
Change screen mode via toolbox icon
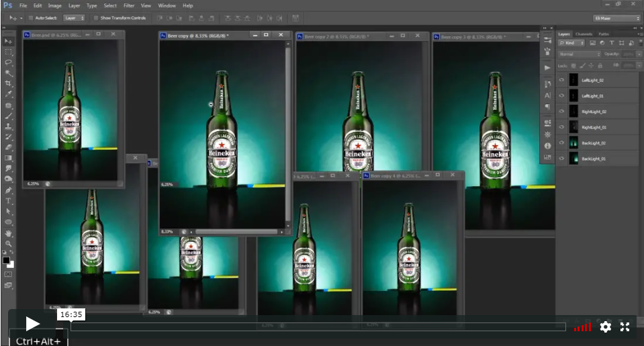(x=8, y=285)
